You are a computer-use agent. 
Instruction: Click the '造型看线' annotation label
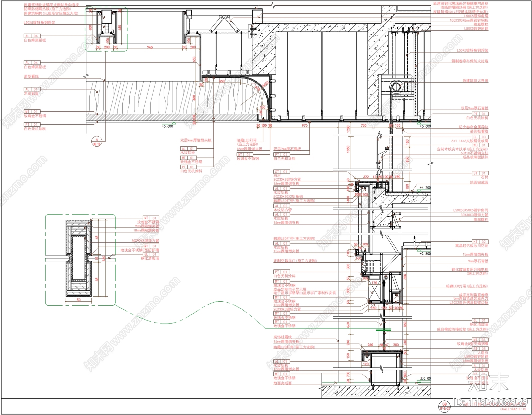31,76
